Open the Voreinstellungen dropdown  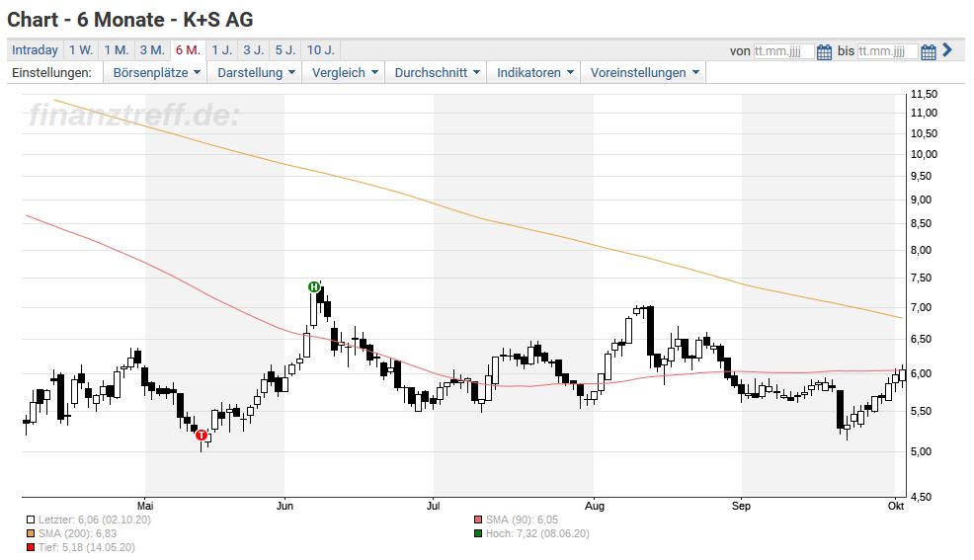pos(644,73)
